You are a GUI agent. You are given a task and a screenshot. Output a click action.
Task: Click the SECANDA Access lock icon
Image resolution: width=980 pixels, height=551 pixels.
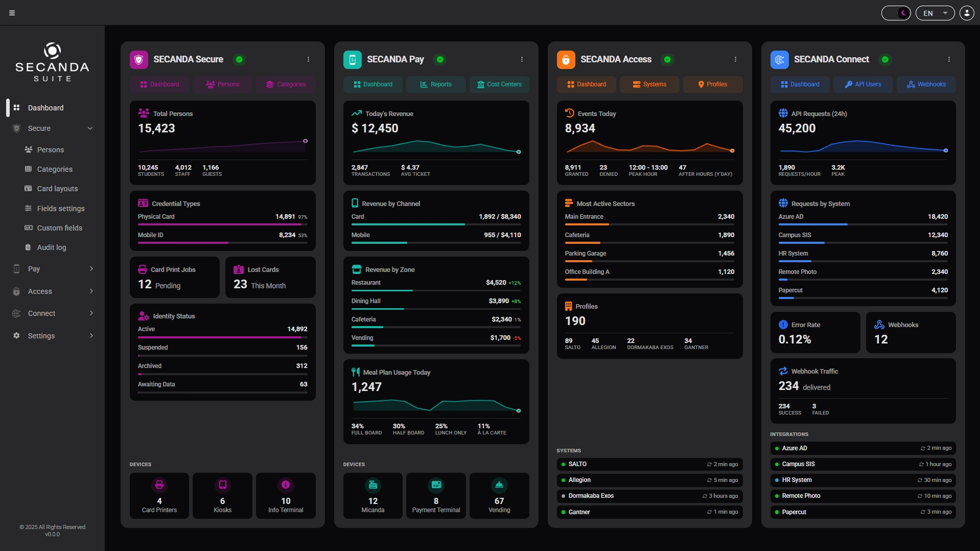(x=566, y=60)
